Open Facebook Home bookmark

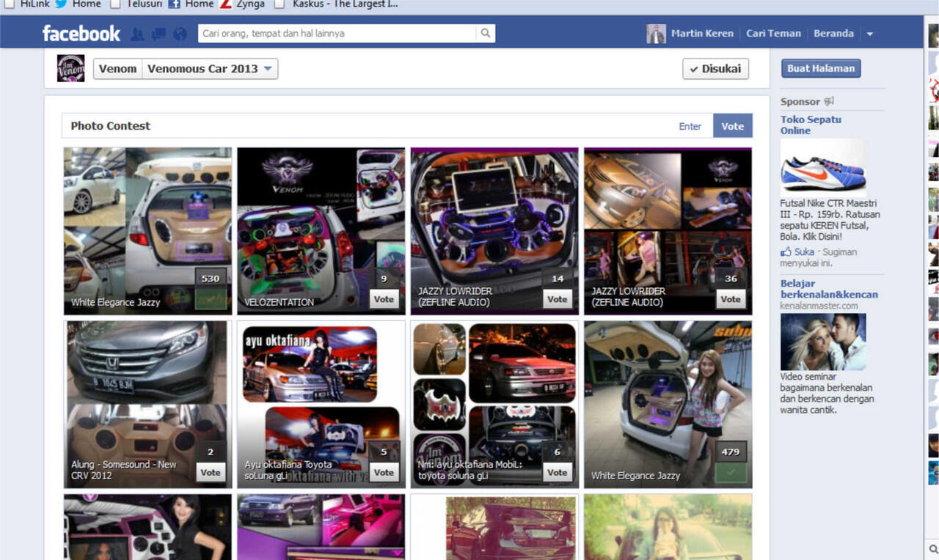click(x=191, y=4)
